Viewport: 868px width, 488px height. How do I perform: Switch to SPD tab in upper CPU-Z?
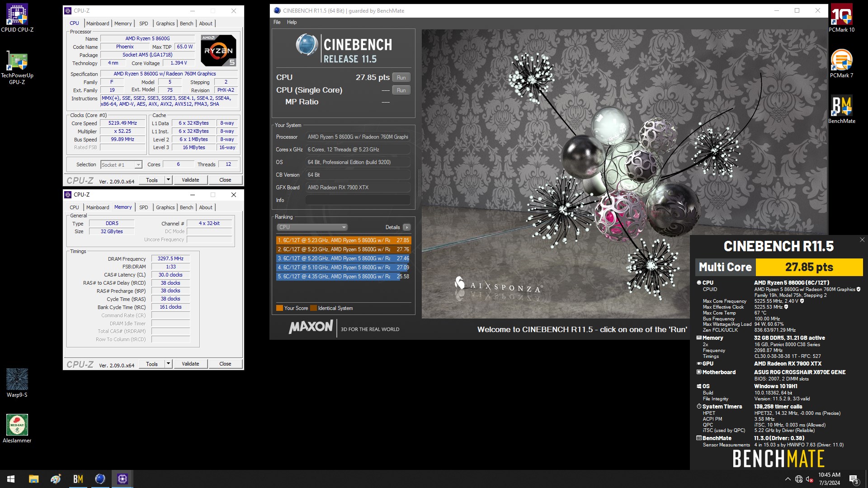coord(143,23)
